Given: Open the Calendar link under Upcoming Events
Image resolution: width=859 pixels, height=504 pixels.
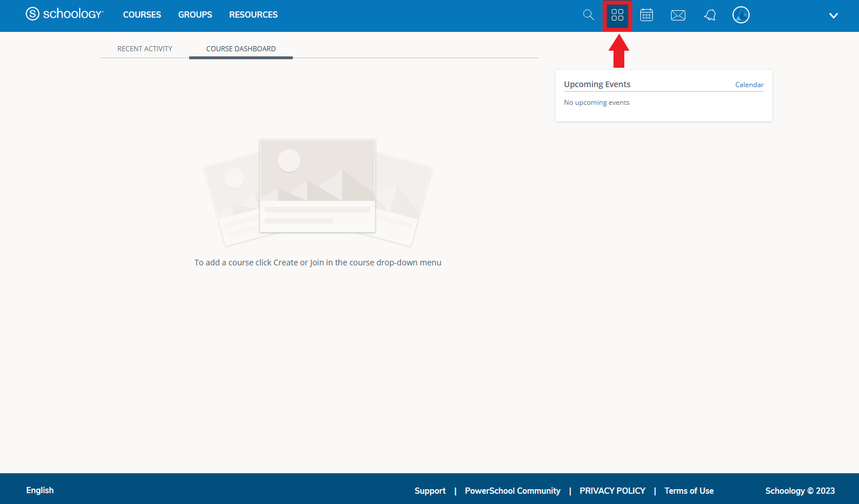Looking at the screenshot, I should tap(749, 84).
